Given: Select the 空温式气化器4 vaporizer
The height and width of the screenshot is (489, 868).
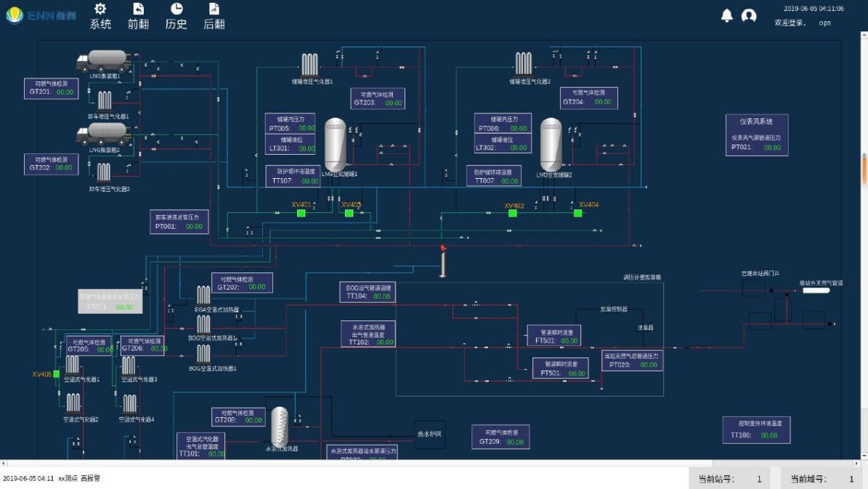Looking at the screenshot, I should pos(130,404).
